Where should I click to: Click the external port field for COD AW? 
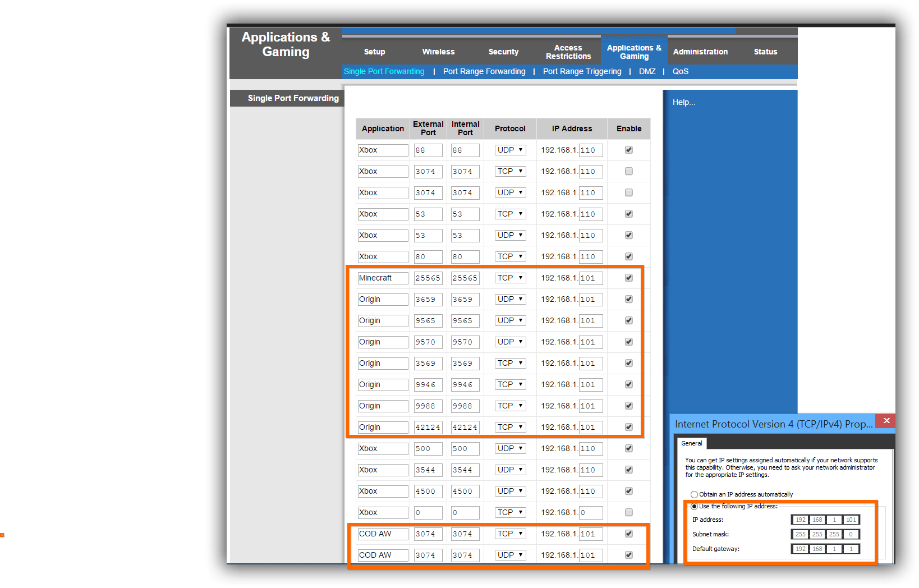click(x=428, y=534)
